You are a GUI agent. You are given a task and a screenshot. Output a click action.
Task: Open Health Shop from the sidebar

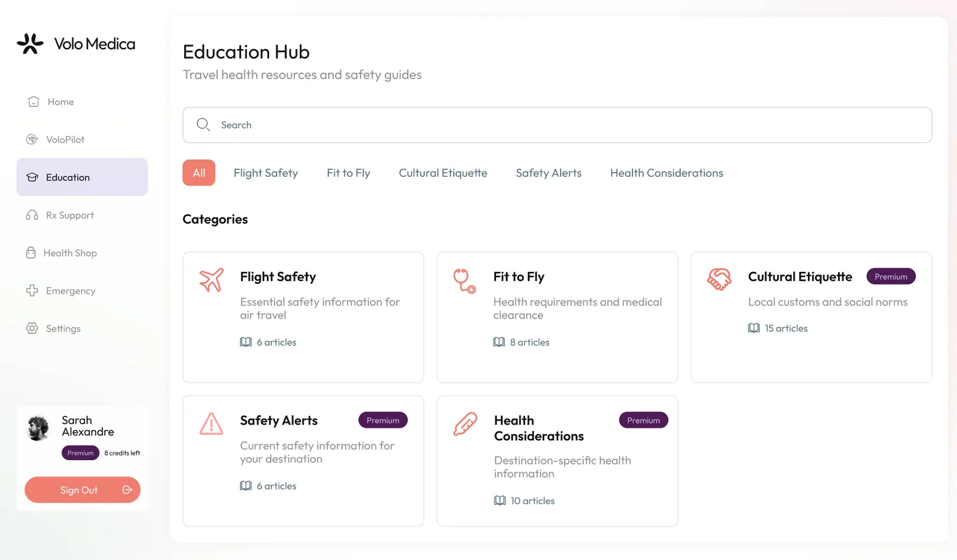pos(82,253)
